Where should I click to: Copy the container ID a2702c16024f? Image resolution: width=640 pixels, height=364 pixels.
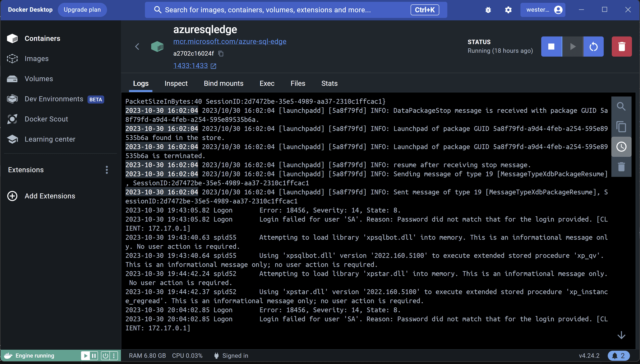pyautogui.click(x=221, y=54)
